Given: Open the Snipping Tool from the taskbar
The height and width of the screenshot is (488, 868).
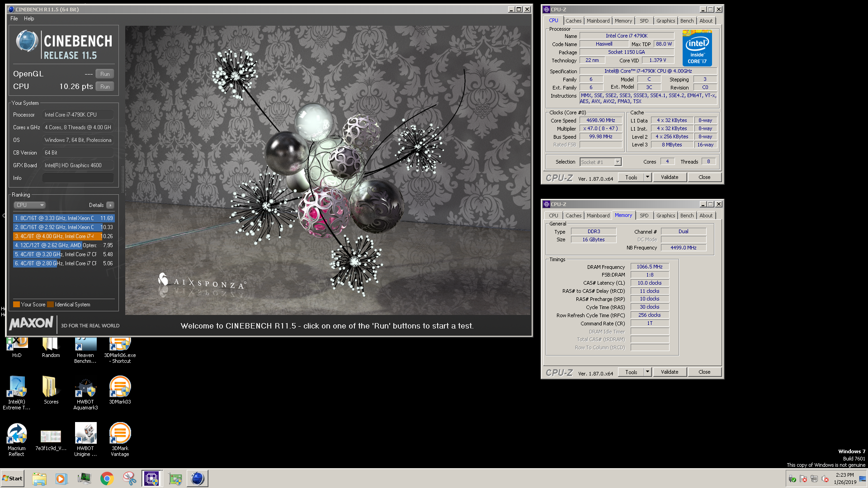Looking at the screenshot, I should pos(129,479).
